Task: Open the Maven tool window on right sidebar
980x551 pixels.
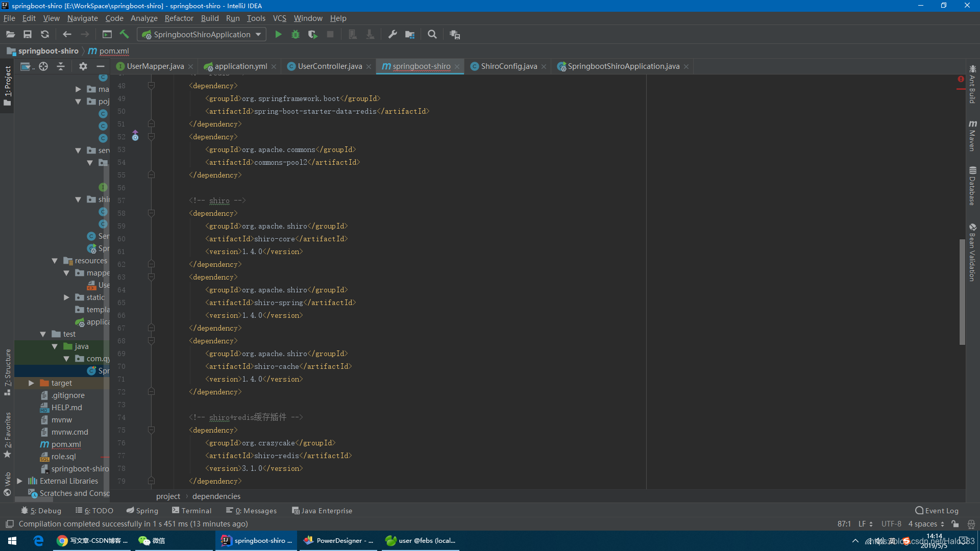Action: (972, 136)
